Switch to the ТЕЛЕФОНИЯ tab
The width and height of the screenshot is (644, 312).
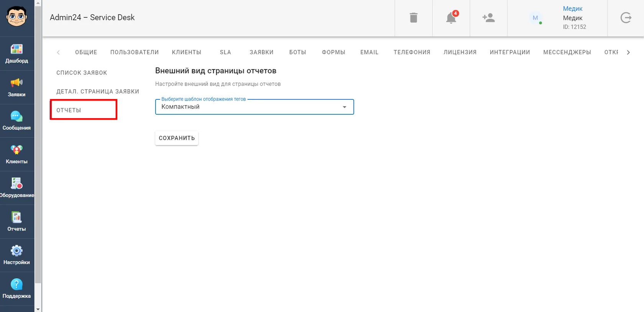[x=412, y=52]
